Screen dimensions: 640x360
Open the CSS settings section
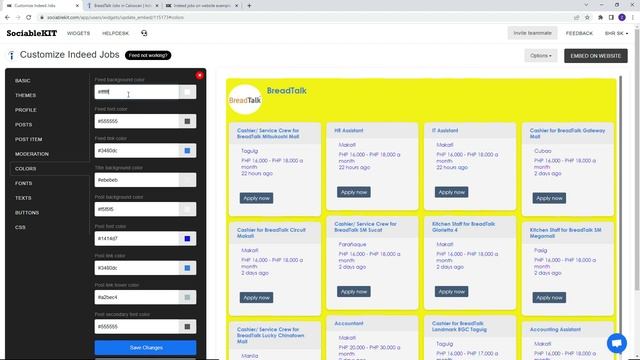click(20, 227)
